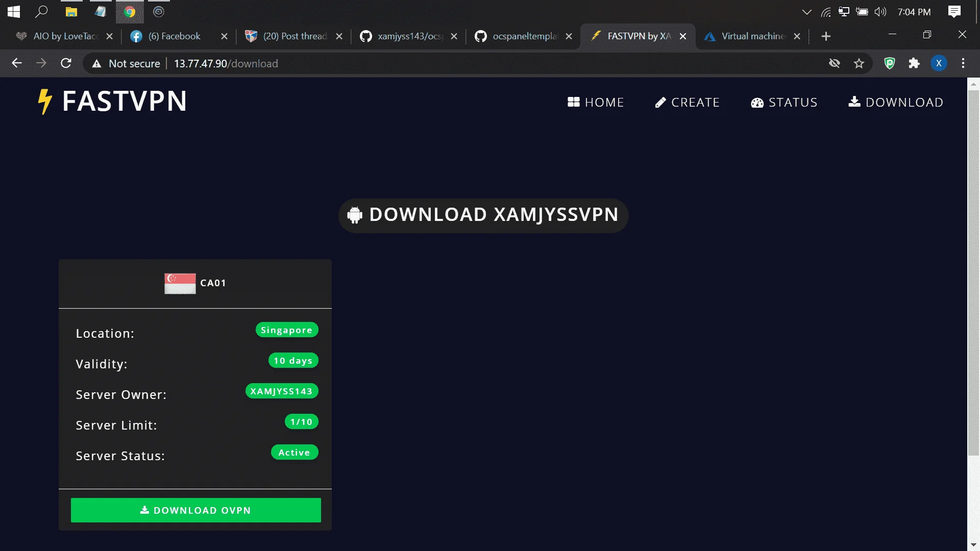The height and width of the screenshot is (551, 980).
Task: Open the notification center icon
Action: click(x=954, y=12)
